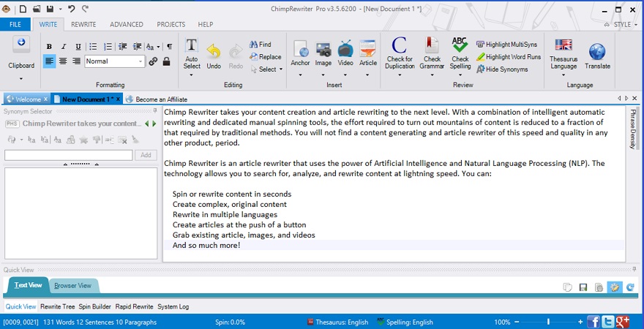Open the Image insert option
Viewport: 644px width, 329px height.
click(x=323, y=58)
